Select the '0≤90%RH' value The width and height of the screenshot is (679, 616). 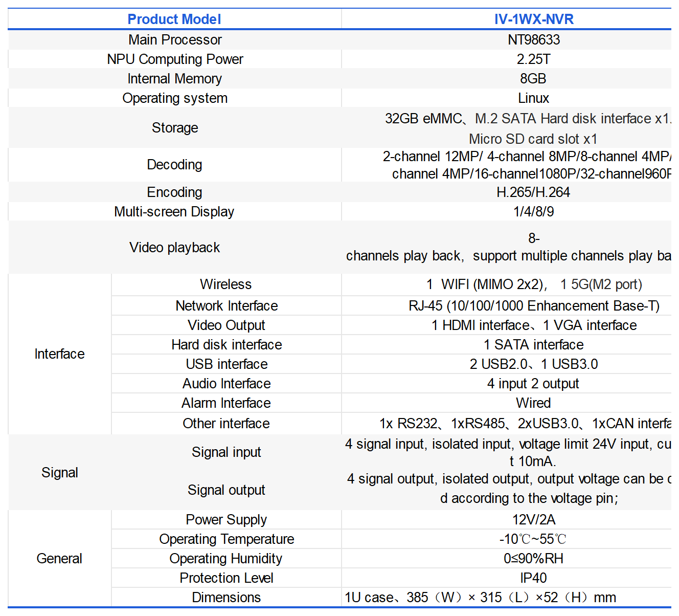click(534, 559)
